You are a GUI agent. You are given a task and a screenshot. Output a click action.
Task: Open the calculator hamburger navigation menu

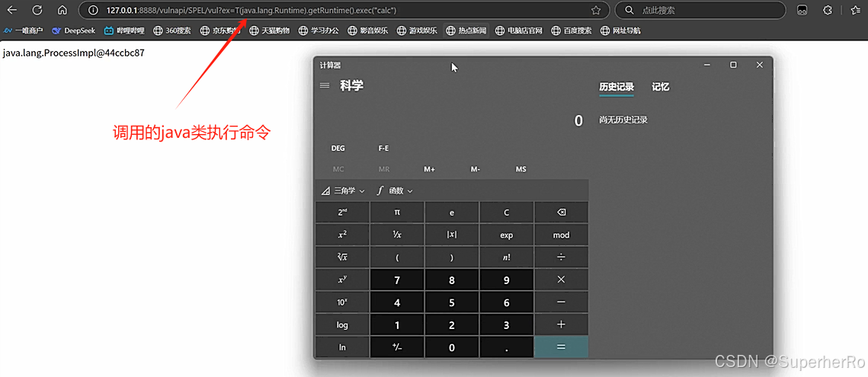325,85
